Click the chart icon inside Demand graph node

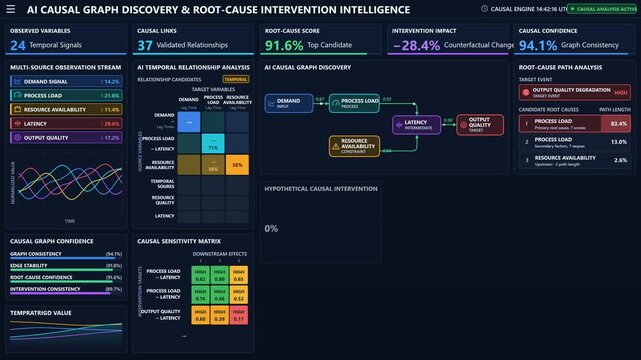tap(271, 103)
